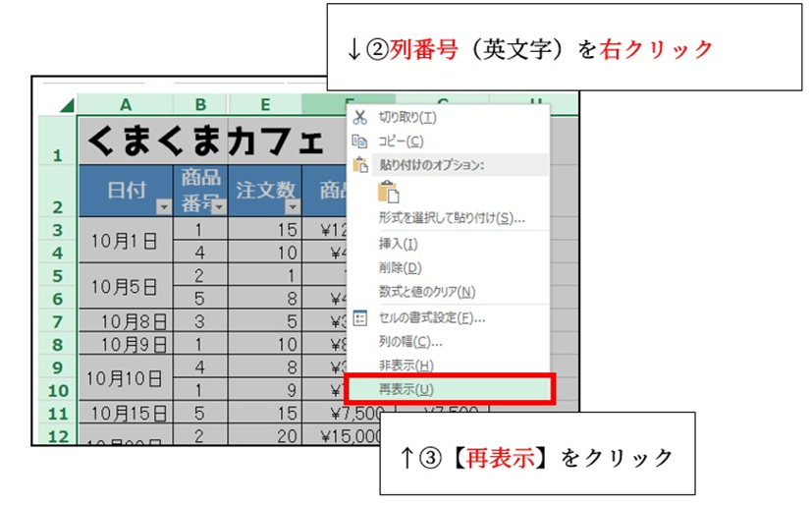This screenshot has width=812, height=508.
Task: Open the 商品番号 filter dropdown arrow
Action: [x=218, y=206]
